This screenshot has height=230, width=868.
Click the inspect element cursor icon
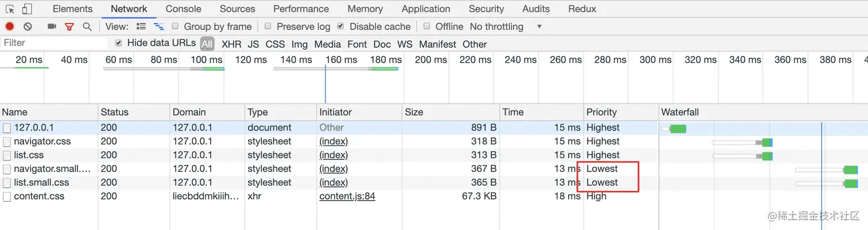click(x=10, y=9)
